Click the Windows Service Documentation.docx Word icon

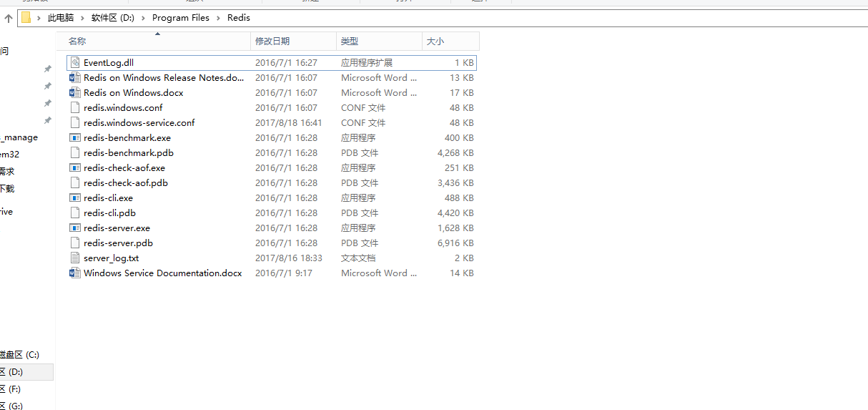[75, 273]
